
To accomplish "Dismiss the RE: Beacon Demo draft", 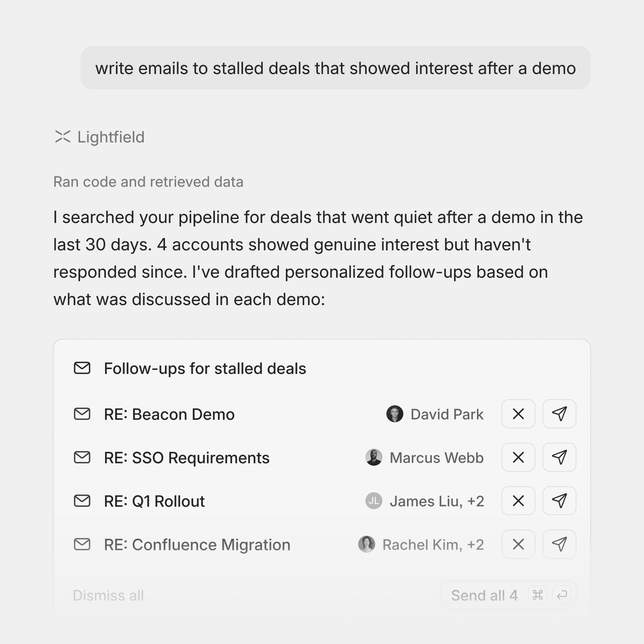I will pyautogui.click(x=518, y=414).
